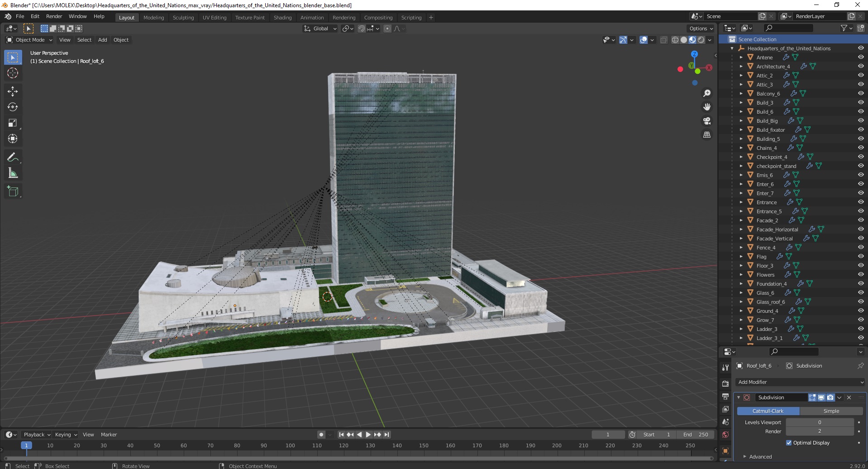Open the Render menu
Viewport: 868px width, 469px height.
point(54,16)
